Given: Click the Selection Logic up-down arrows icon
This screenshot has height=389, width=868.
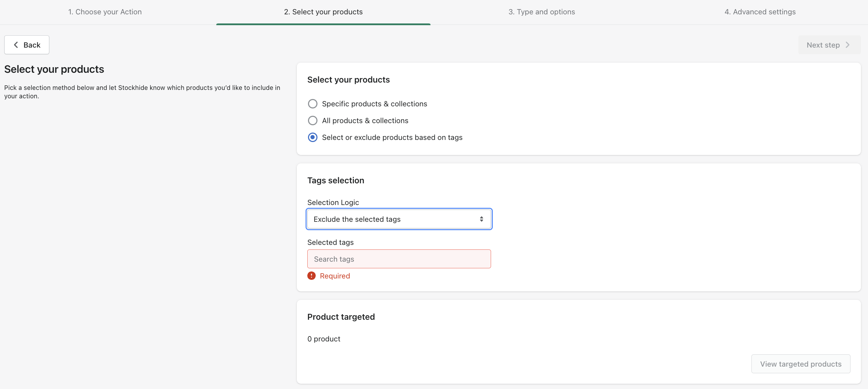Looking at the screenshot, I should point(482,219).
